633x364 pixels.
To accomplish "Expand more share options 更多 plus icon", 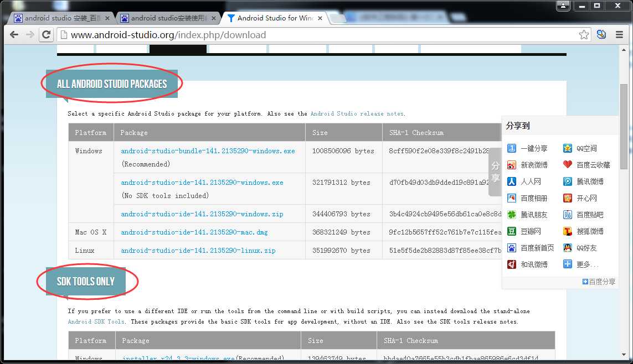I will (x=568, y=264).
